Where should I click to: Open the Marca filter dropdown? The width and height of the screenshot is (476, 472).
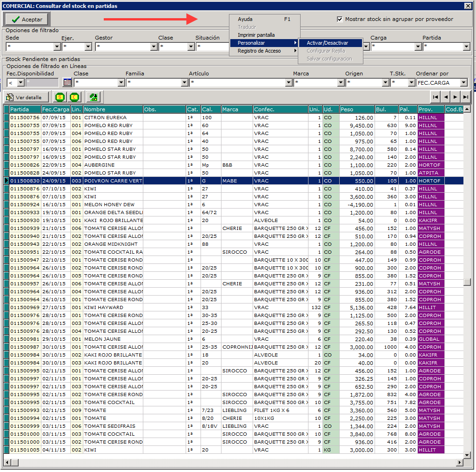(341, 83)
